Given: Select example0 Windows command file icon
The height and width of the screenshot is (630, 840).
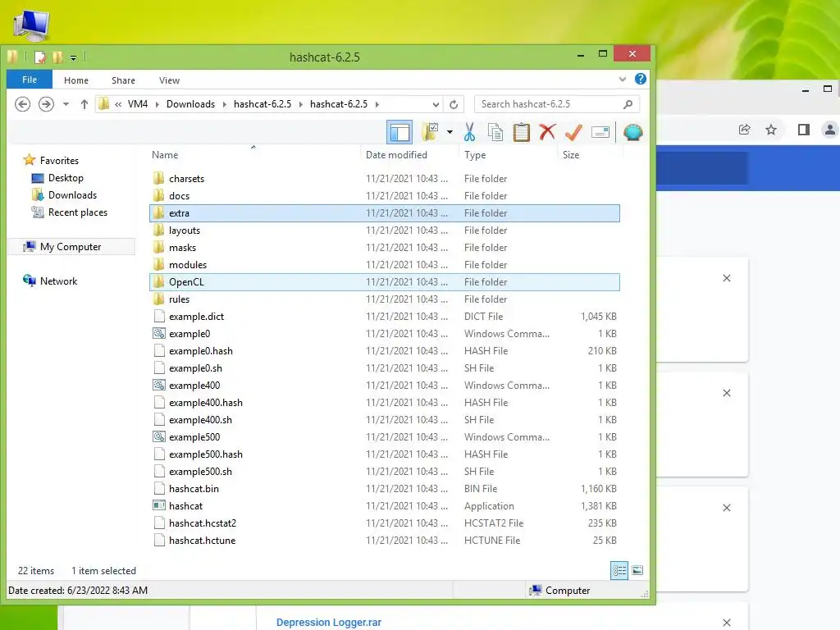Looking at the screenshot, I should point(159,333).
